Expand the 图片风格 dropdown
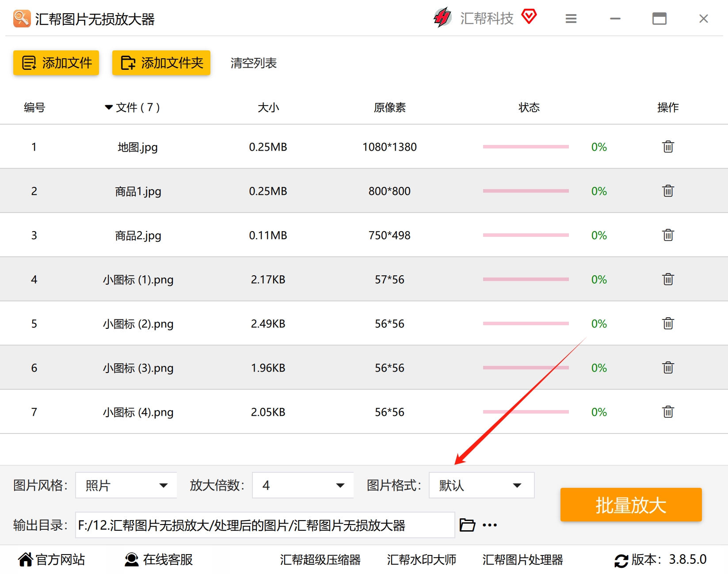 pyautogui.click(x=126, y=485)
